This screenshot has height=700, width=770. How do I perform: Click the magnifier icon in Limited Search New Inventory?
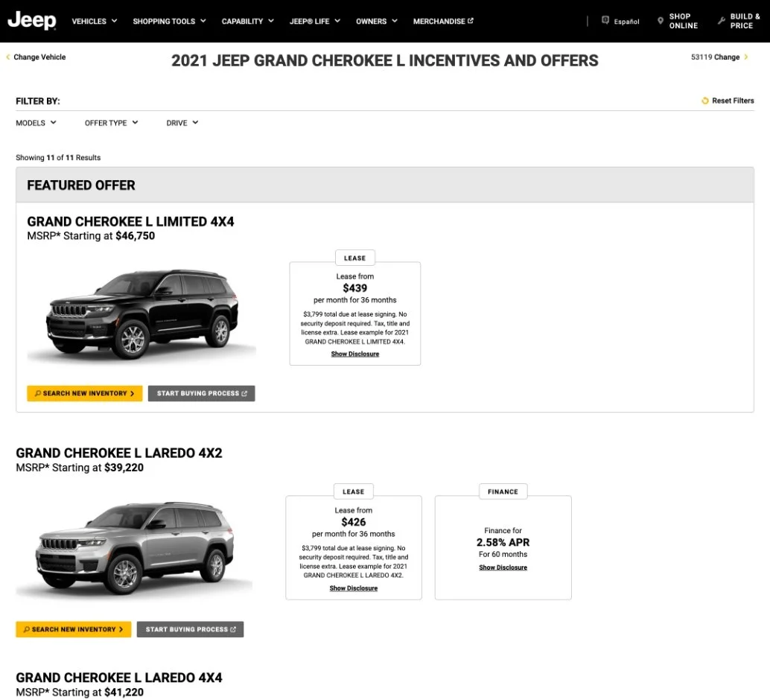(x=38, y=393)
